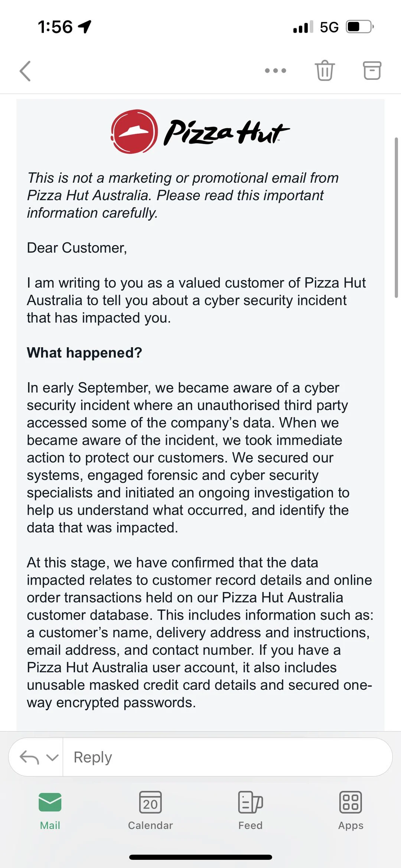401x868 pixels.
Task: Select the Calendar icon showing date 20
Action: tap(150, 802)
